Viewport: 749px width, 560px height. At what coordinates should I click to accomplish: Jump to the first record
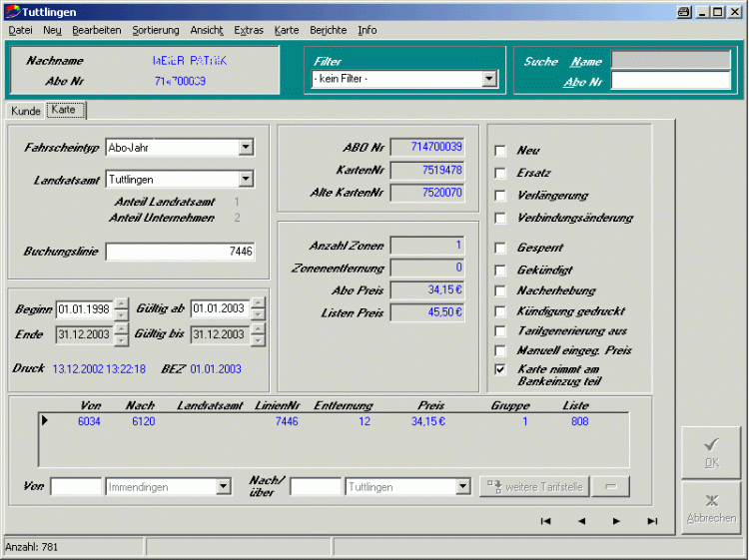coord(545,521)
